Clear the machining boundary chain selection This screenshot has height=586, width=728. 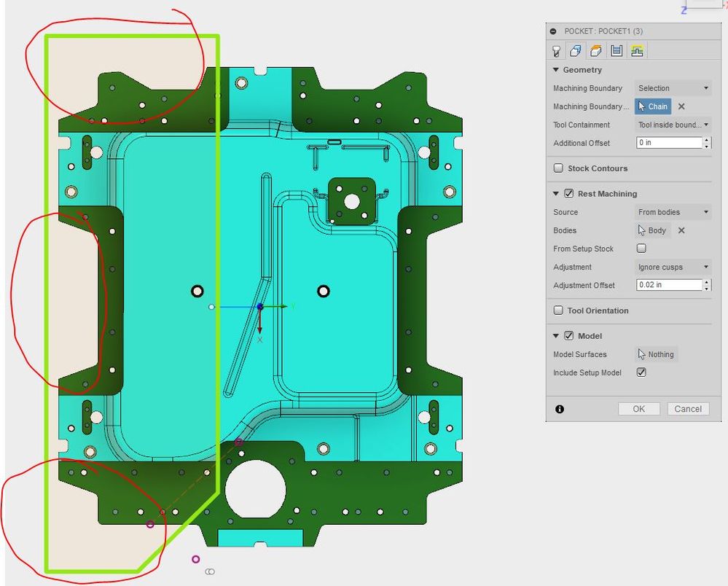[681, 106]
